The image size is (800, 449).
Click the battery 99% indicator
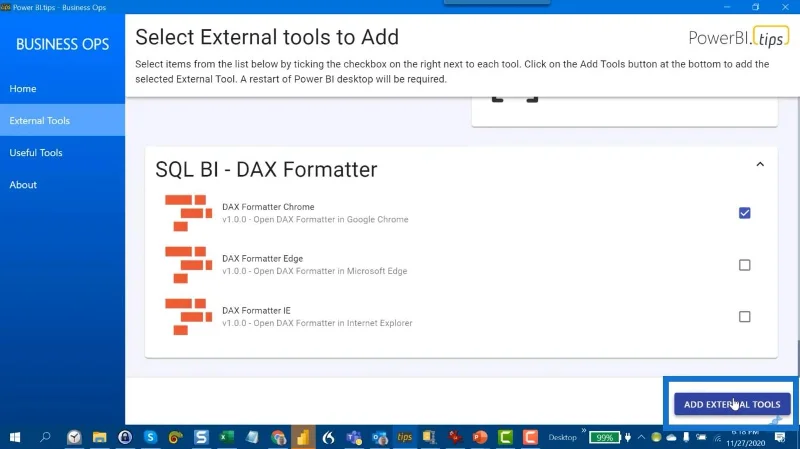tap(605, 437)
